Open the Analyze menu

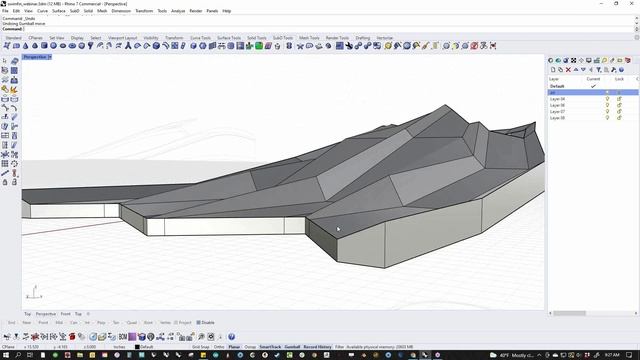coord(178,11)
